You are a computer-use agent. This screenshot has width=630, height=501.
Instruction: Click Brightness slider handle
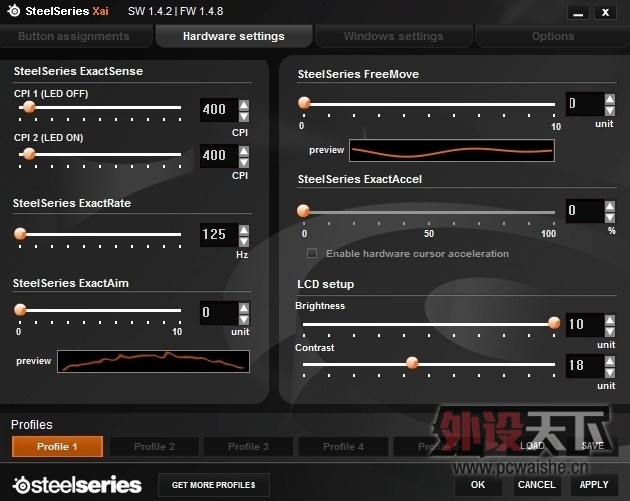554,323
